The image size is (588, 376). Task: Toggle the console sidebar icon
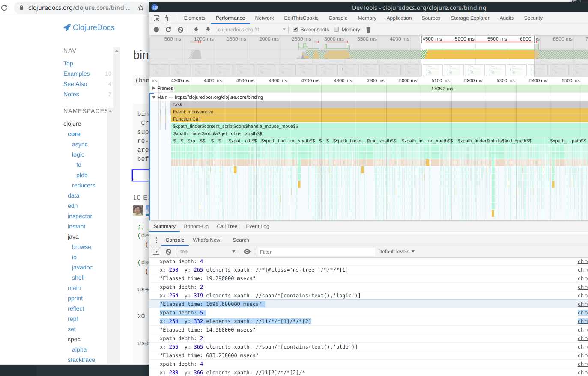(x=156, y=252)
